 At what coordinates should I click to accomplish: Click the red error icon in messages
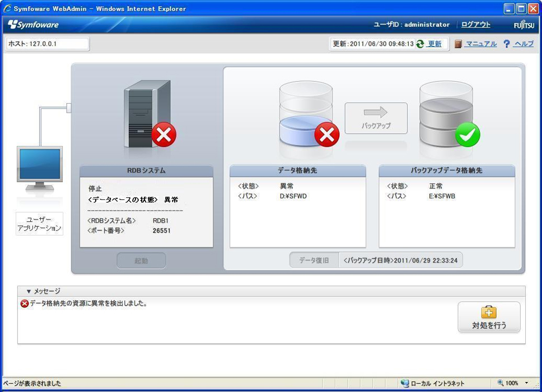coord(24,304)
